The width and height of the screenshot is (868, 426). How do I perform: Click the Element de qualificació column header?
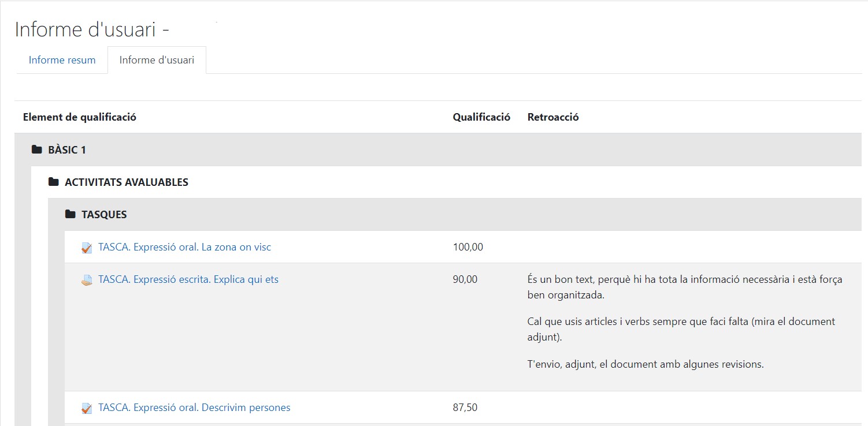[80, 117]
